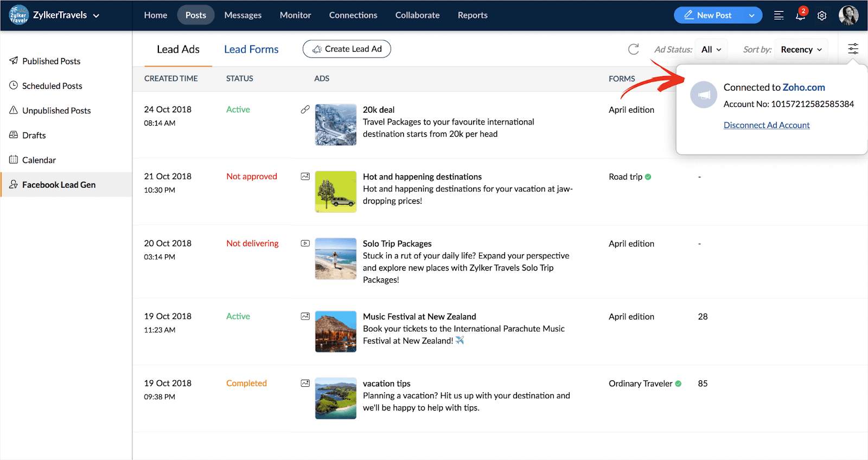This screenshot has width=868, height=460.
Task: Open the user profile avatar
Action: point(848,15)
